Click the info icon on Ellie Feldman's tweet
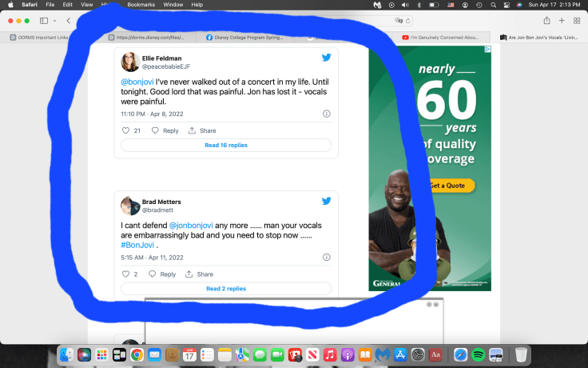 click(x=326, y=114)
